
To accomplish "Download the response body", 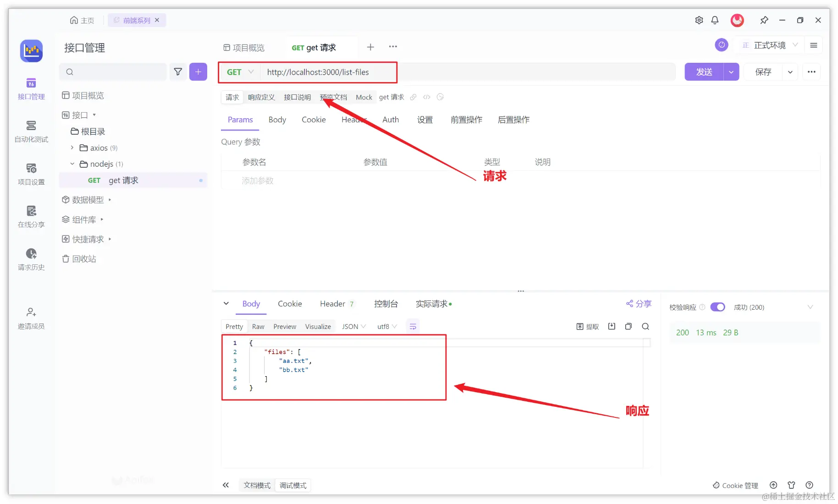I will coord(612,327).
